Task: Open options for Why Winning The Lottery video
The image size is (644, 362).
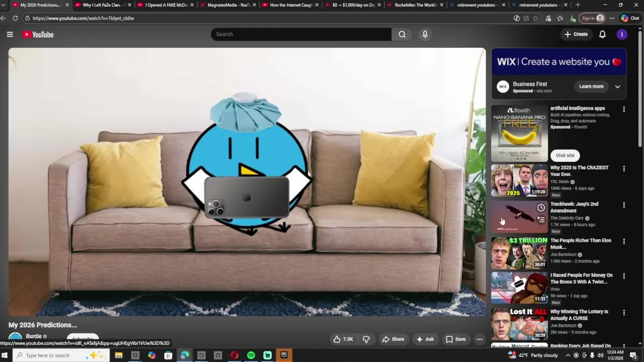Action: [x=624, y=312]
